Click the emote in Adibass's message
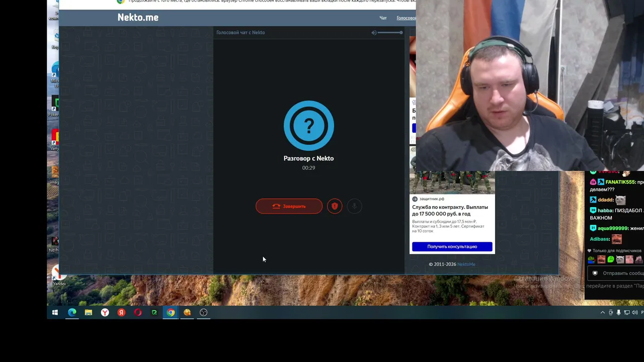This screenshot has height=362, width=644. point(617,239)
